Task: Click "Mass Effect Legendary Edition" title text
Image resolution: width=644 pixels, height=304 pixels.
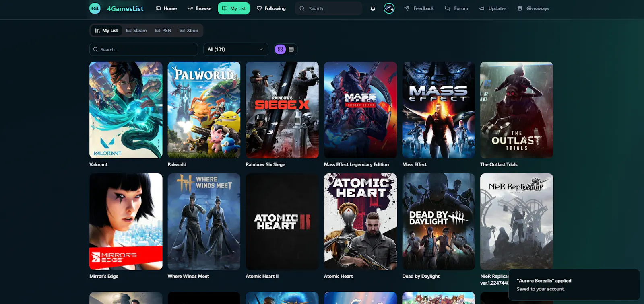Action: point(357,164)
